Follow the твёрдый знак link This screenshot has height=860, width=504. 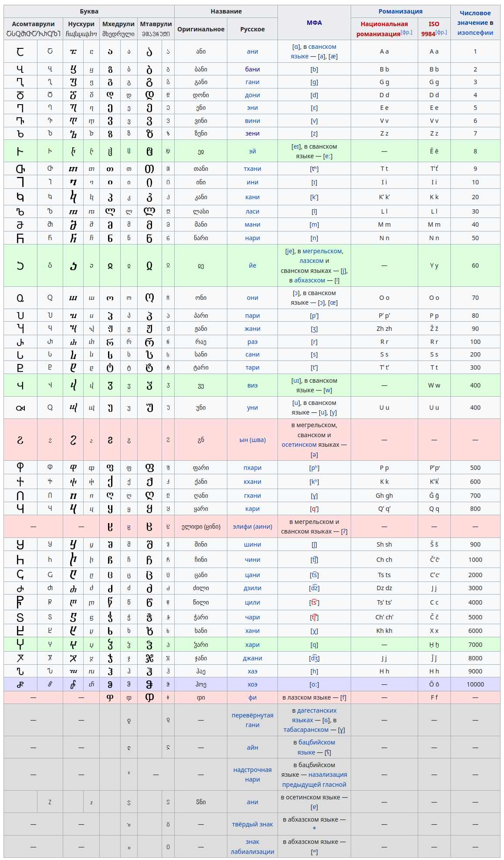tap(253, 824)
